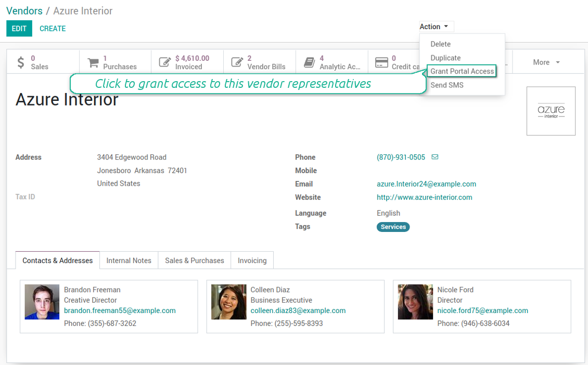Click the green Services tag
Image resolution: width=588 pixels, height=365 pixels.
pyautogui.click(x=393, y=227)
